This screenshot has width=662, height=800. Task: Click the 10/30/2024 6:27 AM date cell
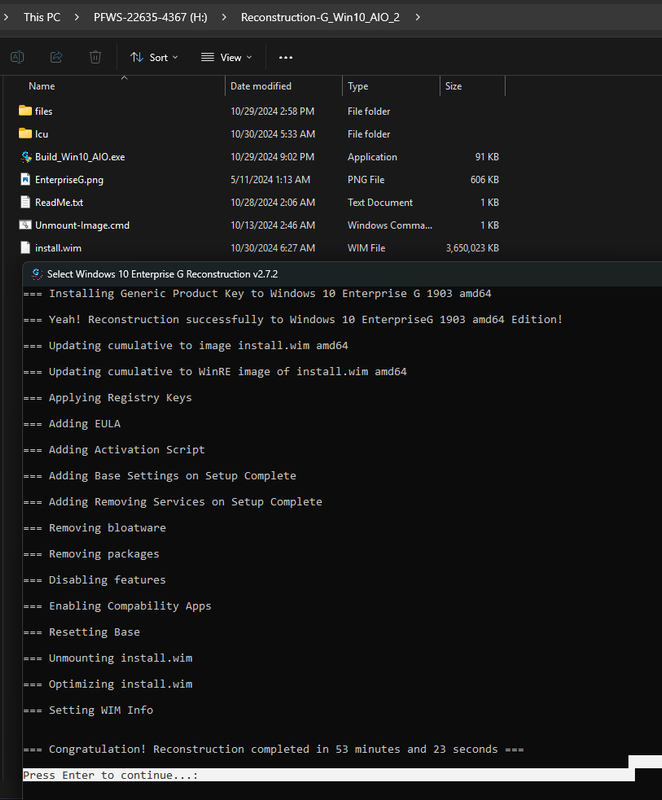click(272, 248)
